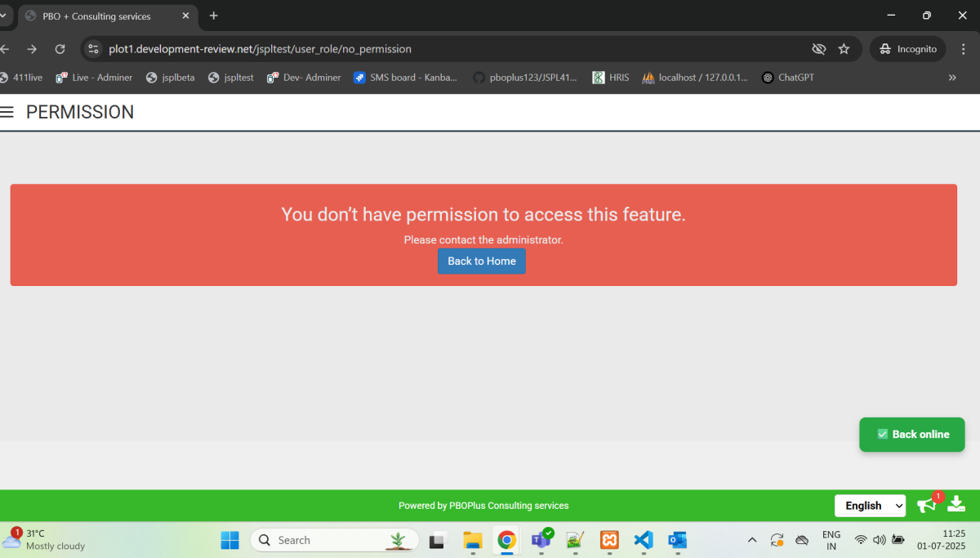Show hidden system tray icons
This screenshot has height=558, width=980.
pos(751,540)
